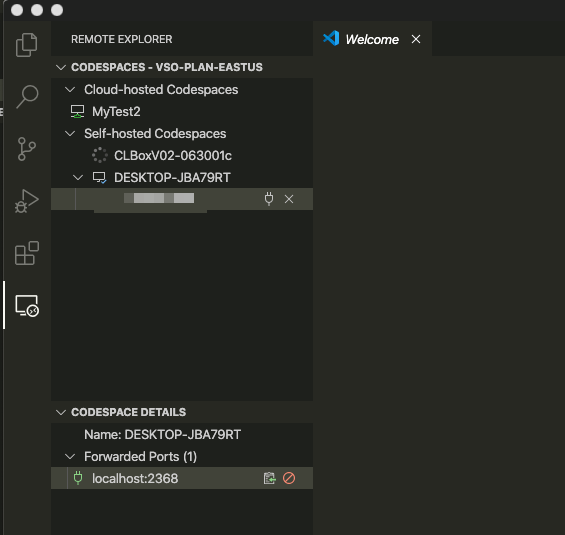Viewport: 565px width, 535px height.
Task: Collapse the Codespace Details section
Action: point(61,413)
